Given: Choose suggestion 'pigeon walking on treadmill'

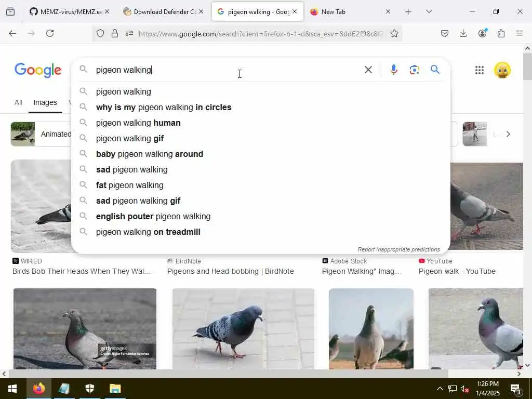Looking at the screenshot, I should pyautogui.click(x=261, y=232).
